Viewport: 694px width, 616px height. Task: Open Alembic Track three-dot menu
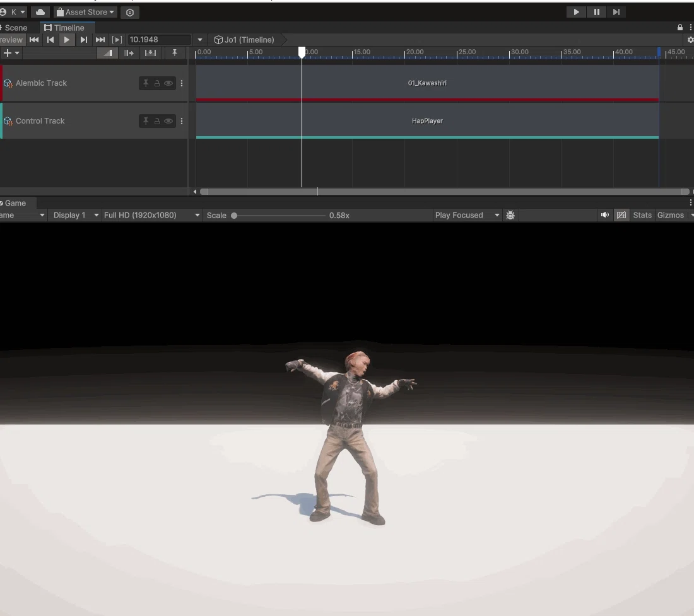coord(182,83)
